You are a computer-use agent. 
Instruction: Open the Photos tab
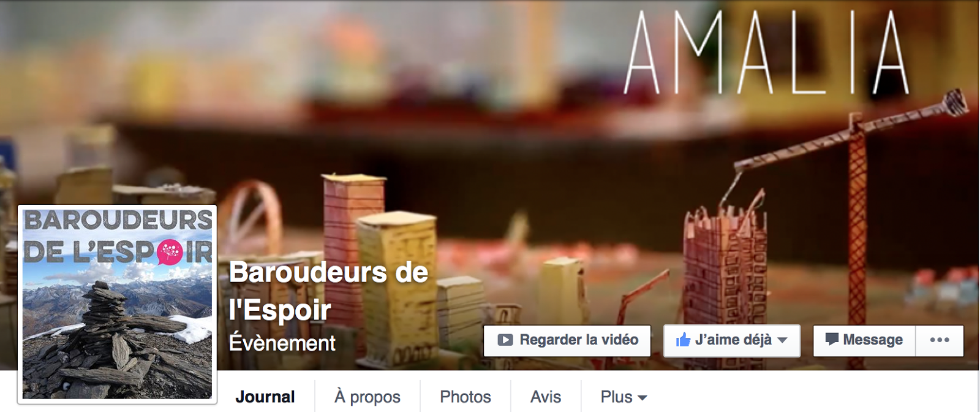coord(466,397)
